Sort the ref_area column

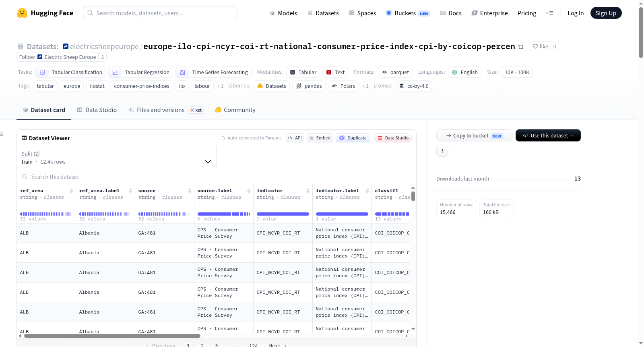tap(71, 191)
